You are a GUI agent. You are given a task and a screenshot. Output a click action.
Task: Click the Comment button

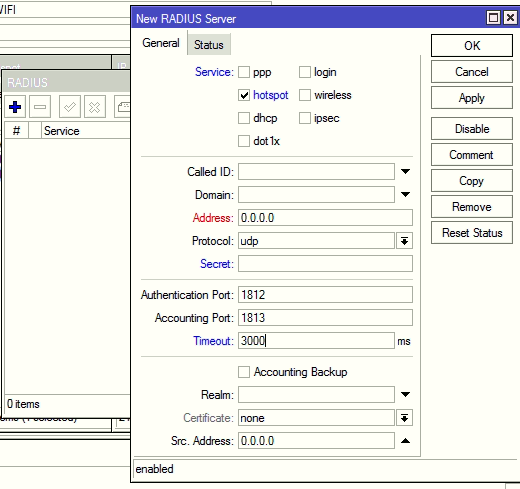pos(472,155)
